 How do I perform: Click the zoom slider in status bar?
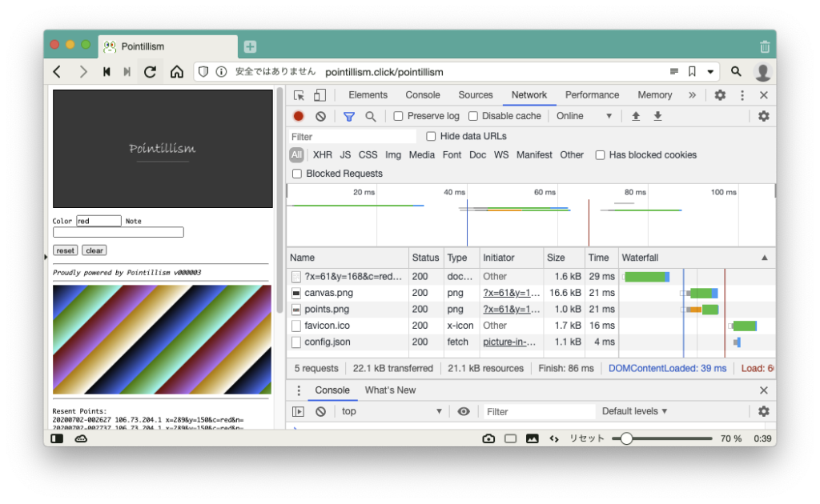click(627, 438)
